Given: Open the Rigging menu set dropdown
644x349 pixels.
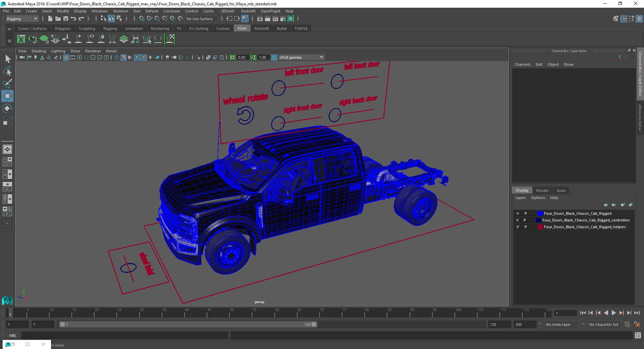Looking at the screenshot, I should point(22,19).
